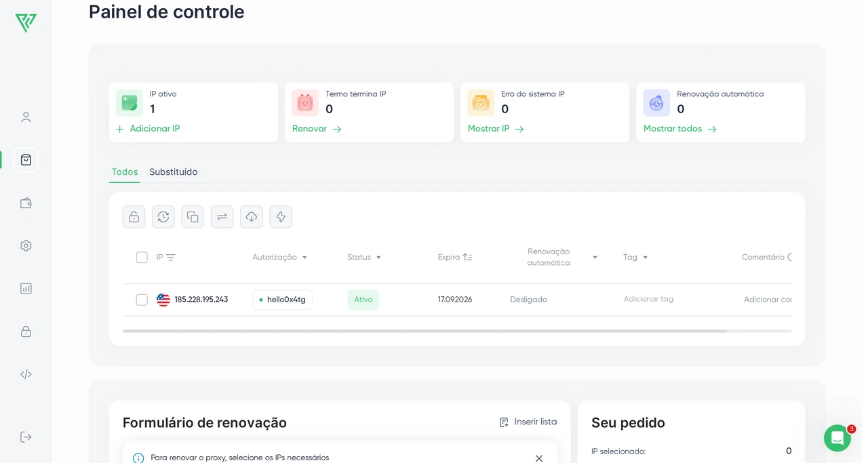
Task: Click the Seu pedido heading
Action: coord(628,423)
